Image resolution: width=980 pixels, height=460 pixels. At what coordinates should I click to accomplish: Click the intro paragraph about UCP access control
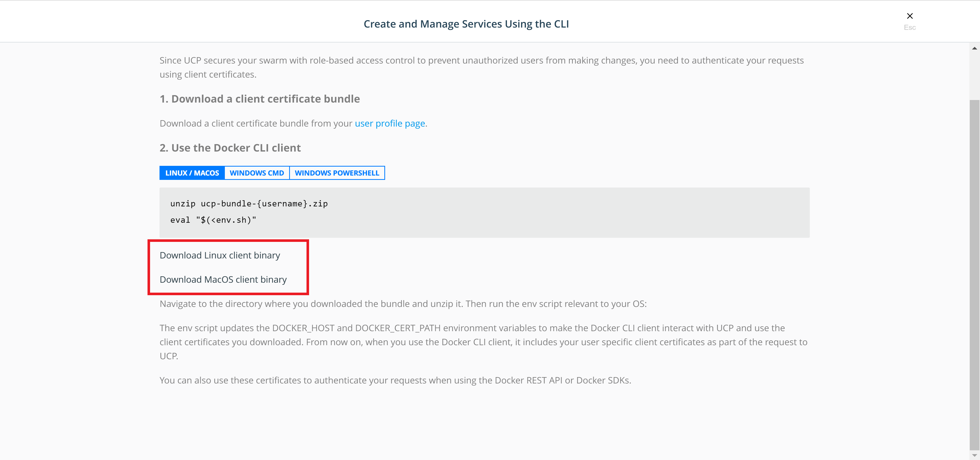[x=481, y=67]
